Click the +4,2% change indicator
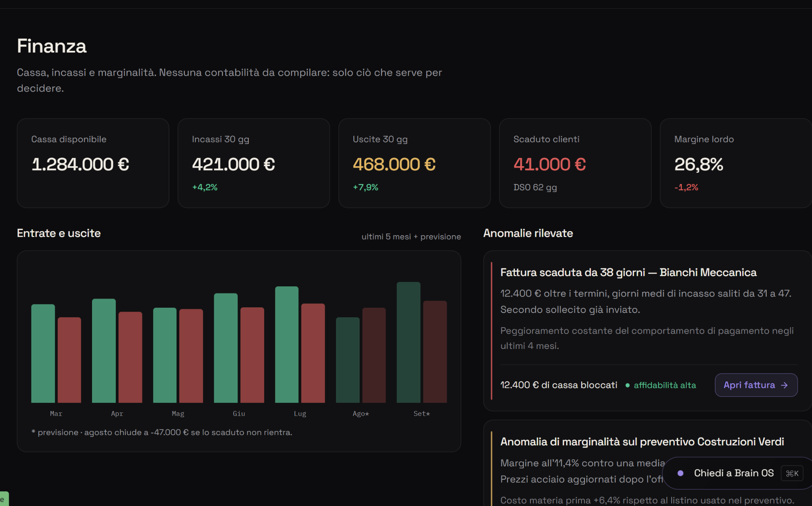Screen dimensions: 812x506 [205, 187]
